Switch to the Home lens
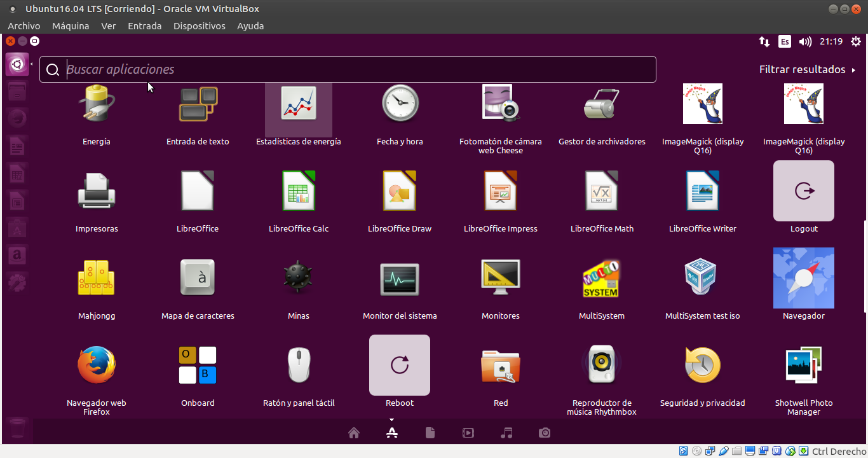The height and width of the screenshot is (458, 868). 354,433
